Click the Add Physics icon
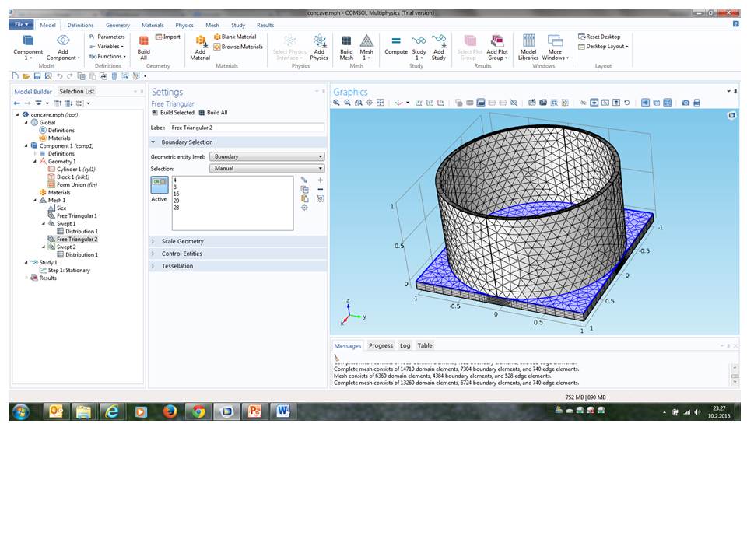Viewport: 747px width, 560px height. coord(319,46)
